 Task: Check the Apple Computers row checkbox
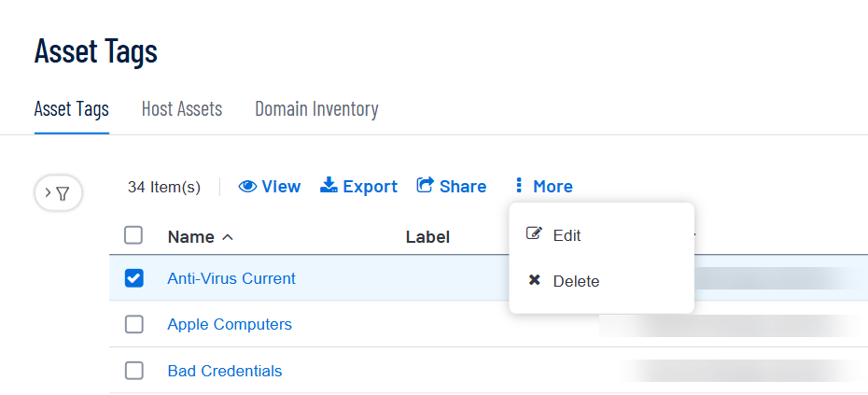(134, 324)
